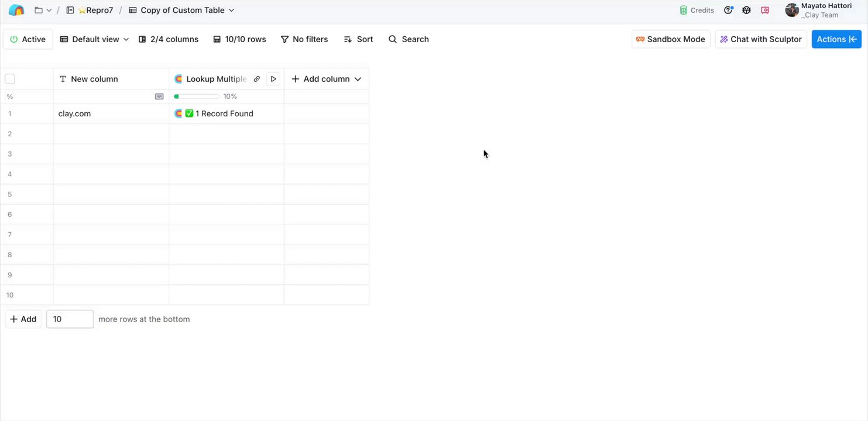Click the Add rows button
Screen dimensions: 868x421
click(23, 319)
